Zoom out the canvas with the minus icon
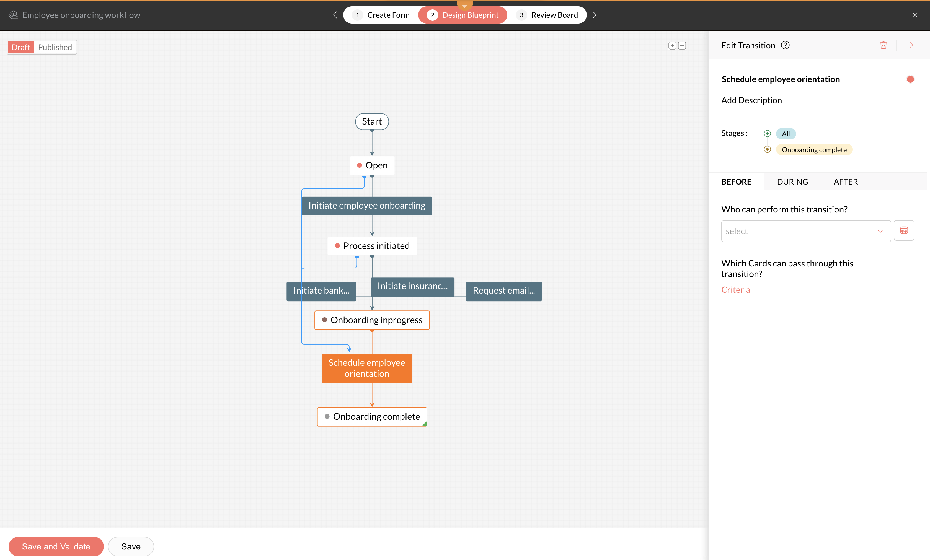Screen dimensions: 930x560 click(682, 46)
